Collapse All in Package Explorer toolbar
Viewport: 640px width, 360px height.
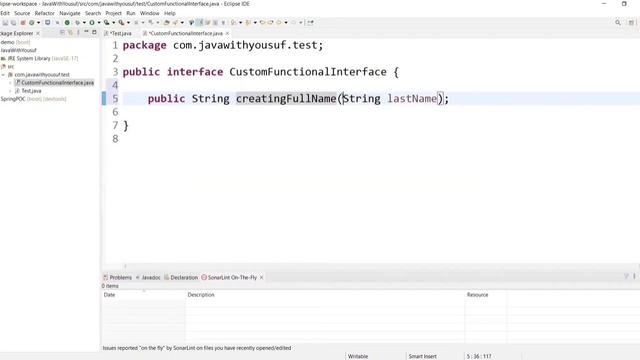pyautogui.click(x=62, y=33)
